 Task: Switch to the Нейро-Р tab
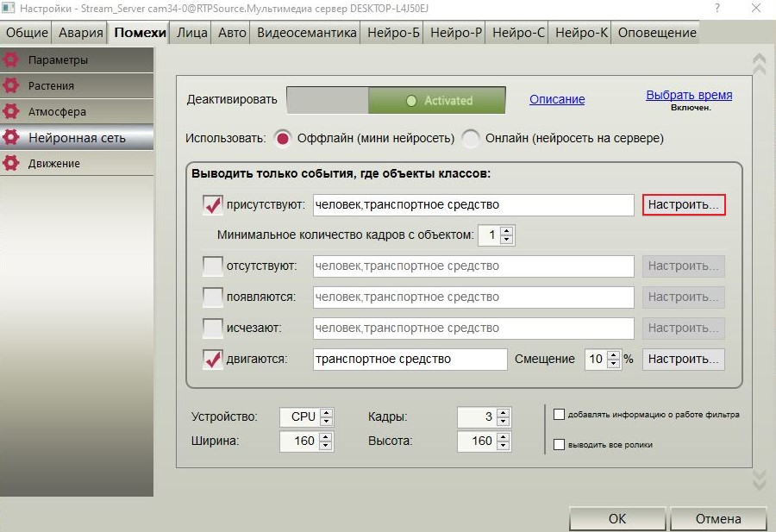point(456,33)
